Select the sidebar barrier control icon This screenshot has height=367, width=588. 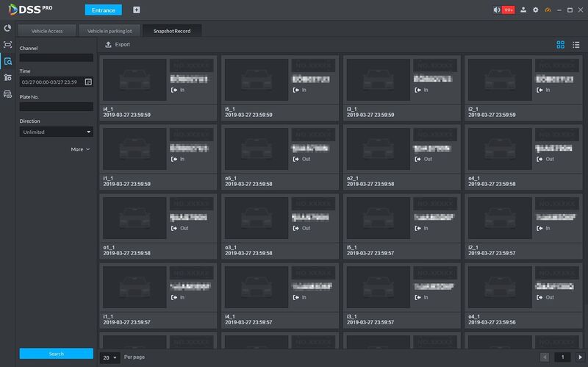pyautogui.click(x=7, y=78)
